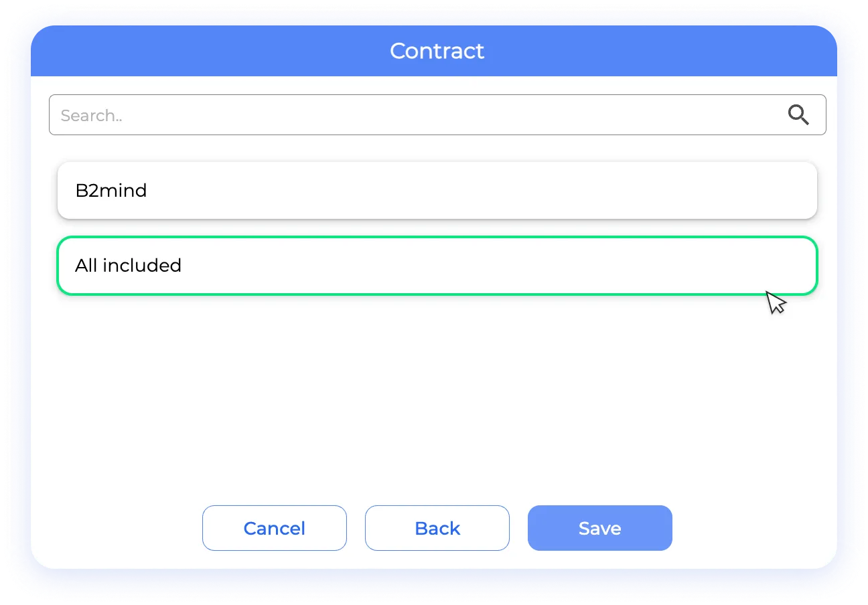Select the All included contract option
Viewport: 868px width, 605px height.
[437, 266]
